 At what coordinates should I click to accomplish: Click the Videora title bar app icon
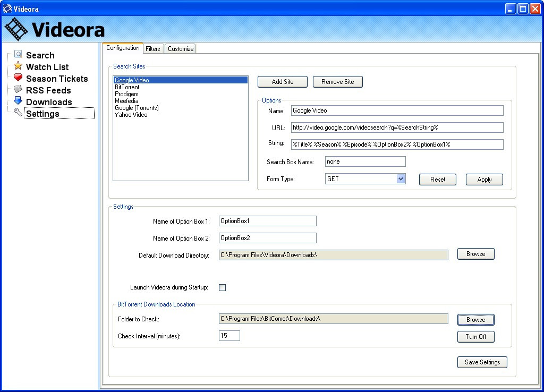(7, 8)
